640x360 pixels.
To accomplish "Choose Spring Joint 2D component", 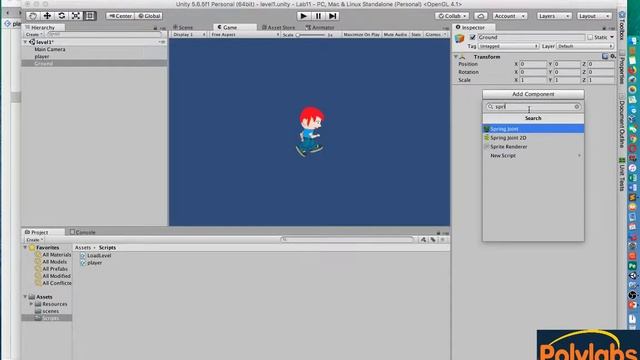I will [533, 138].
